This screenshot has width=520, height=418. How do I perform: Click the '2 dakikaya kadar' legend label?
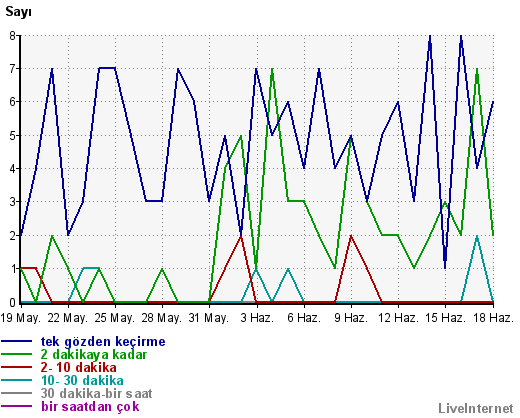pyautogui.click(x=94, y=355)
